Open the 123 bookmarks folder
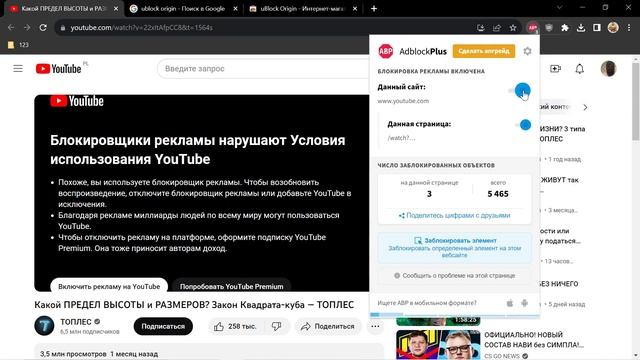The height and width of the screenshot is (360, 640). [x=18, y=45]
